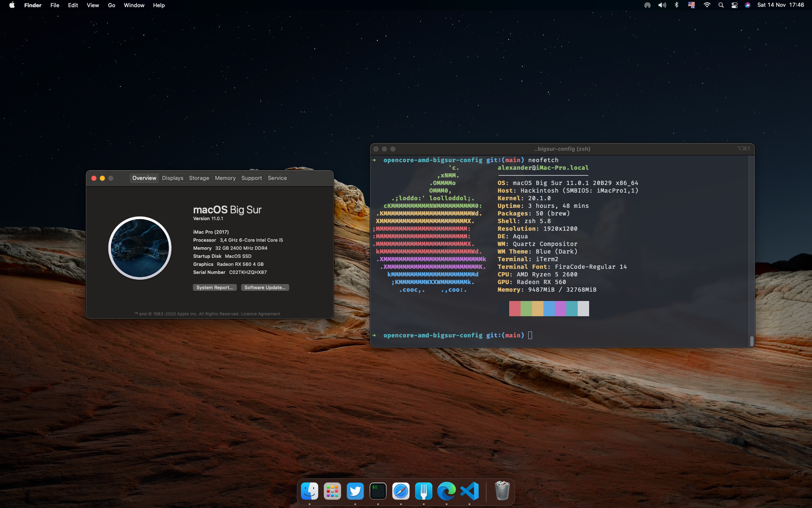Click the 'Terminal Font: FiraCode-Regular 14' line

pyautogui.click(x=562, y=267)
